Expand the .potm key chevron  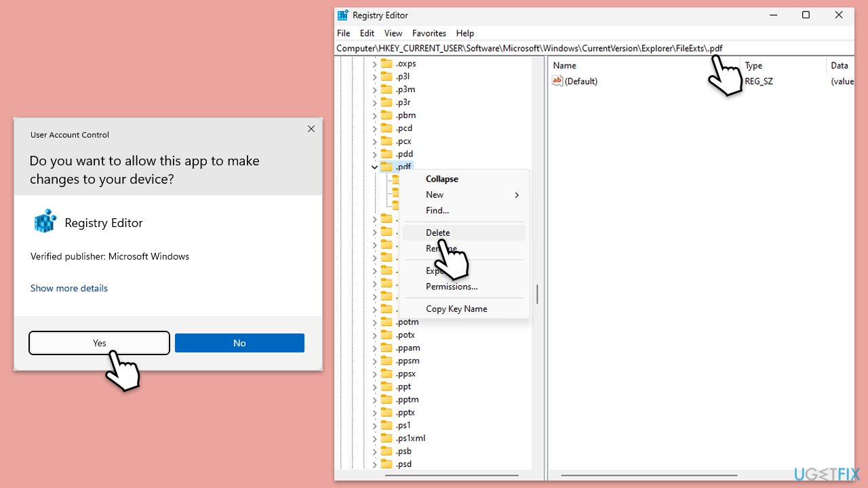(374, 321)
